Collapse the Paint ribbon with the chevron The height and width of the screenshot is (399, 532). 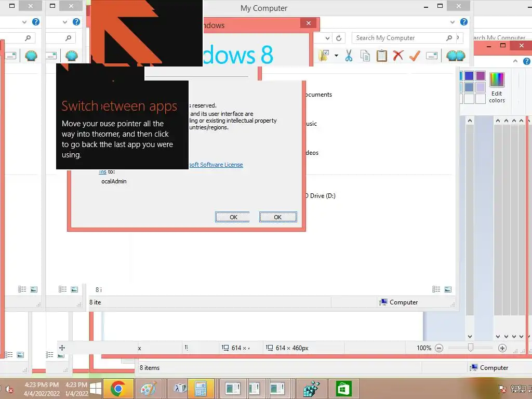515,61
